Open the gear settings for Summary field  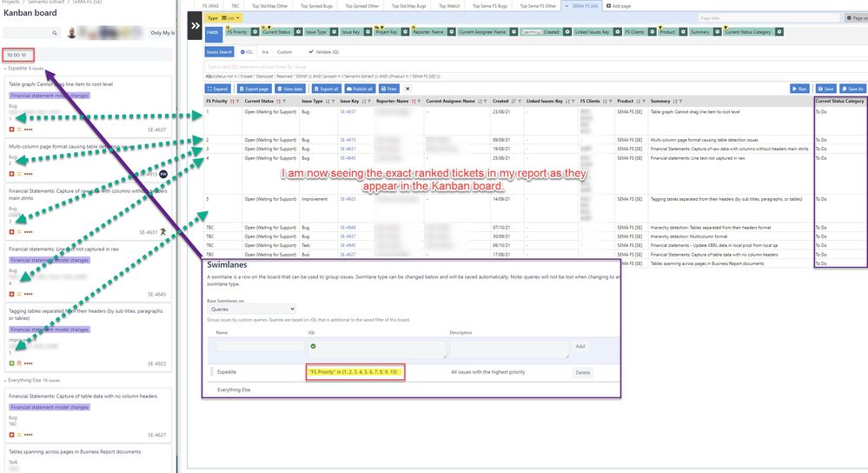(x=717, y=32)
